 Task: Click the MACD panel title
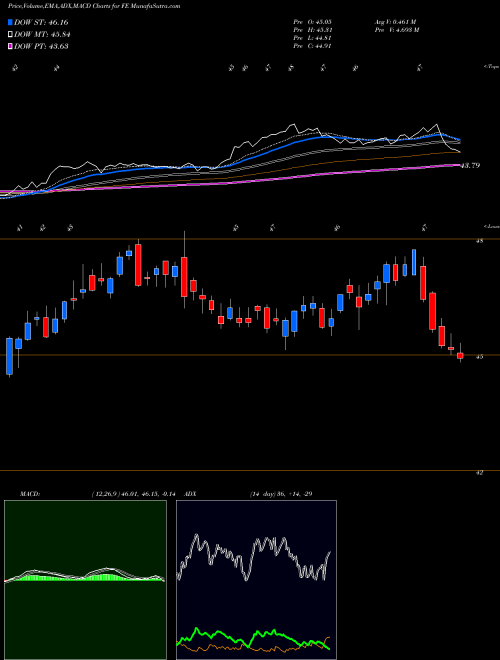[29, 494]
